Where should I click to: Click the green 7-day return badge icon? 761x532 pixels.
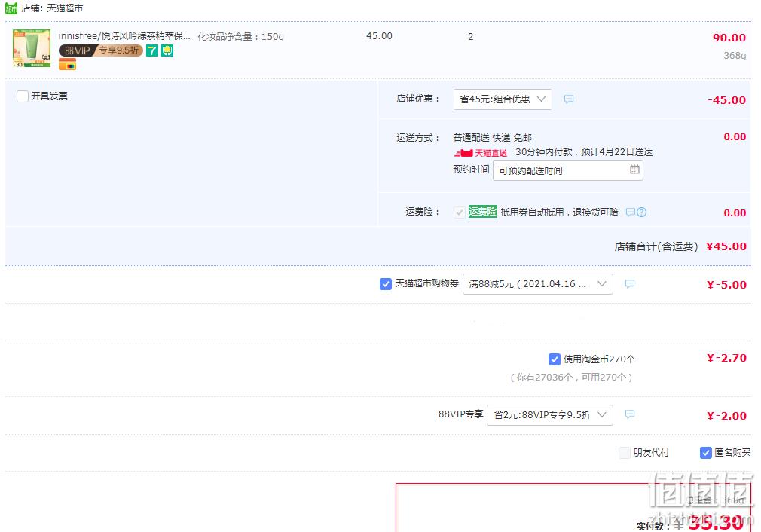[x=152, y=50]
